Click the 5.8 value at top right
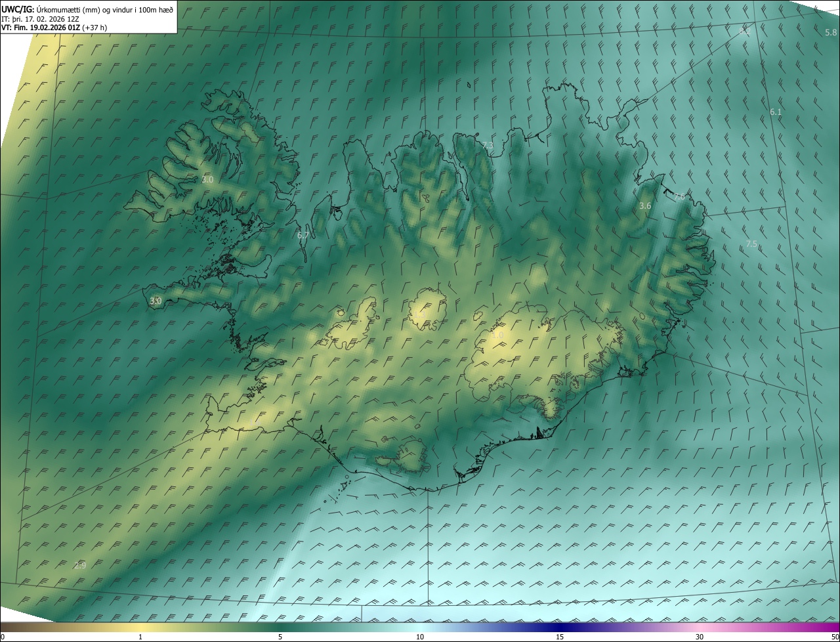 (x=831, y=33)
